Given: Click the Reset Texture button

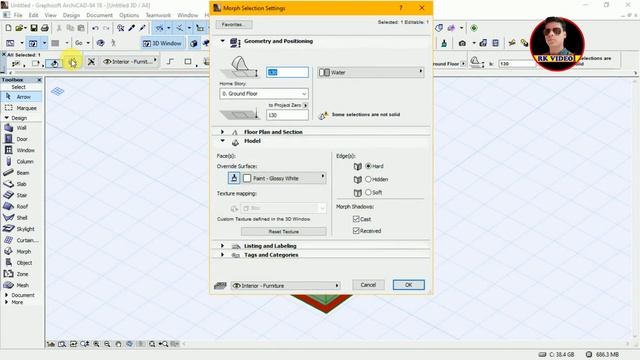Looking at the screenshot, I should pyautogui.click(x=284, y=231).
